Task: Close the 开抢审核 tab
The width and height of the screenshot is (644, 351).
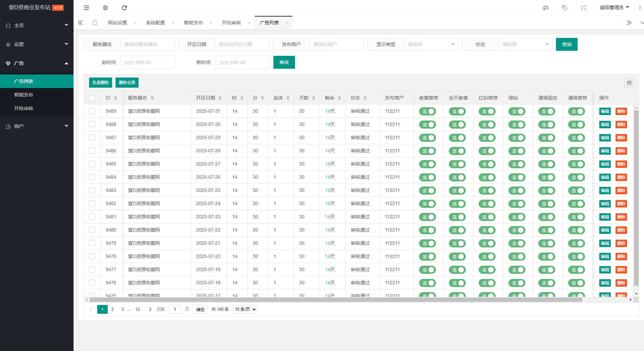Action: click(x=249, y=23)
